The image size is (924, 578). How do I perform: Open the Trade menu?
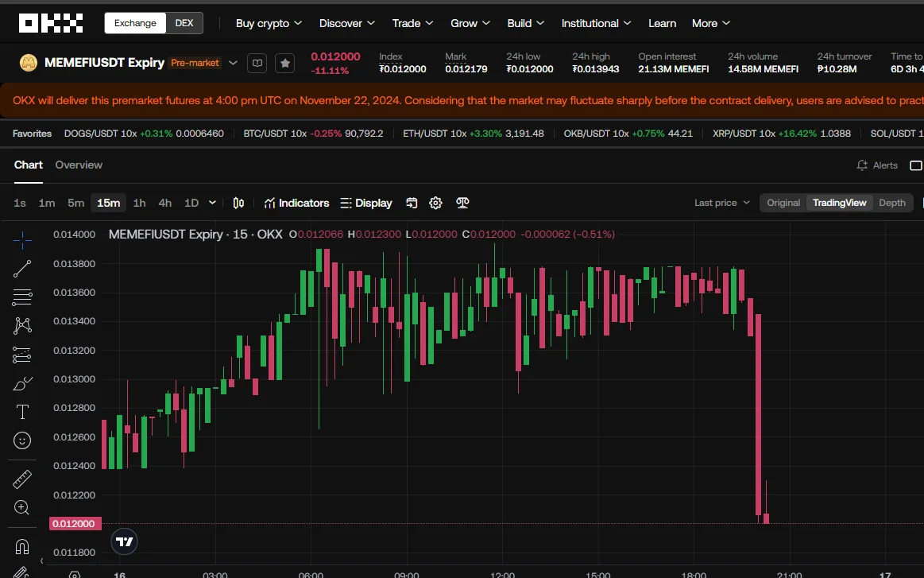tap(412, 23)
